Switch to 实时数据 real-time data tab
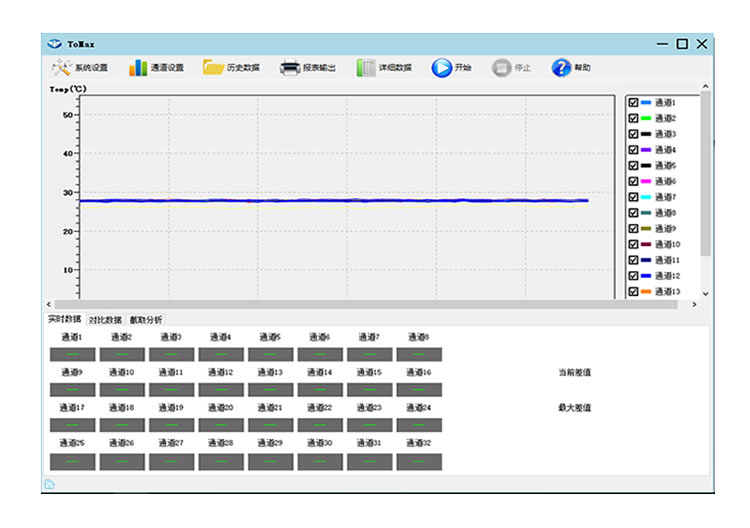 (64, 319)
